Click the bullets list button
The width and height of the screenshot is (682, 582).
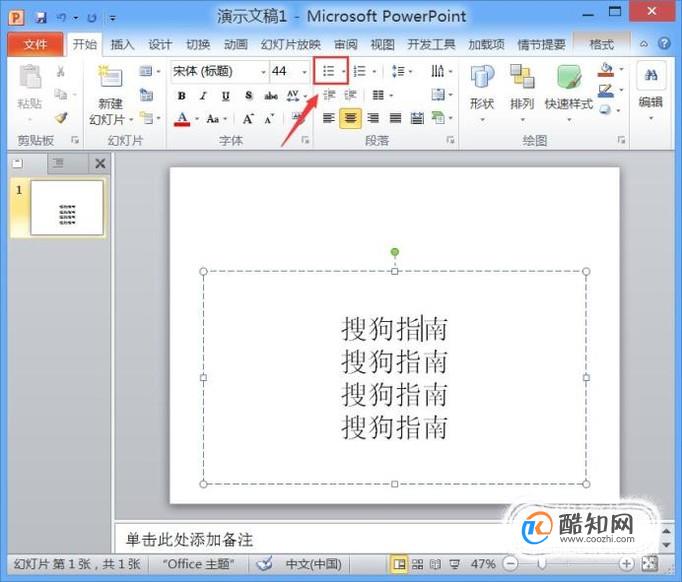pyautogui.click(x=329, y=71)
